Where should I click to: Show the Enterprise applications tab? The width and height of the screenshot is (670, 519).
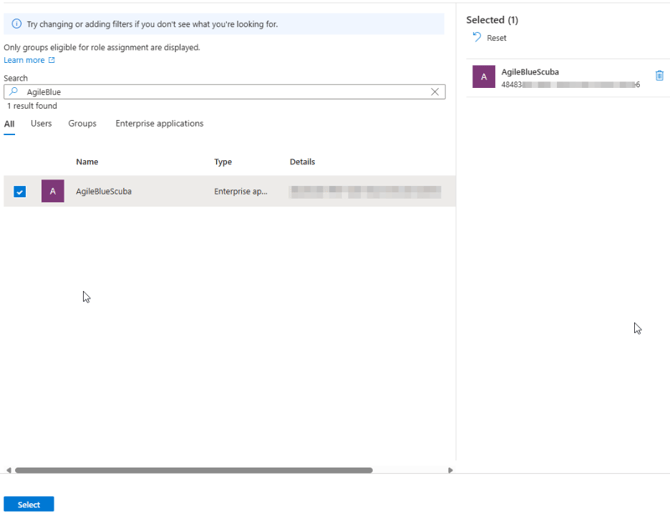[x=159, y=124]
